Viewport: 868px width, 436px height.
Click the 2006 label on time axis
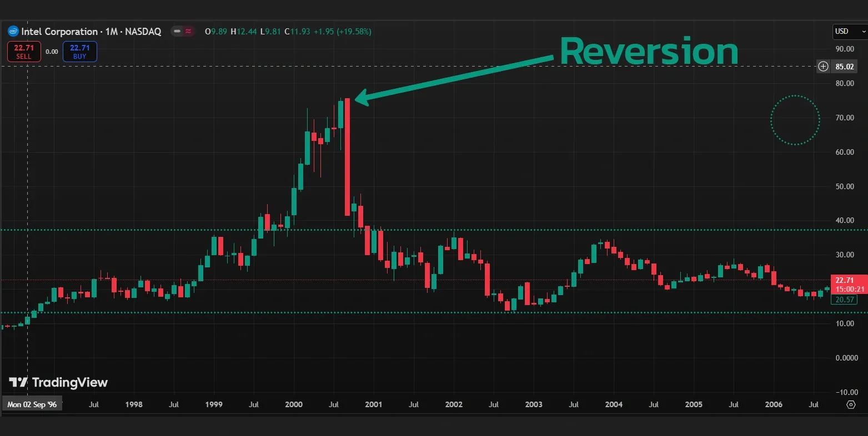(x=774, y=404)
